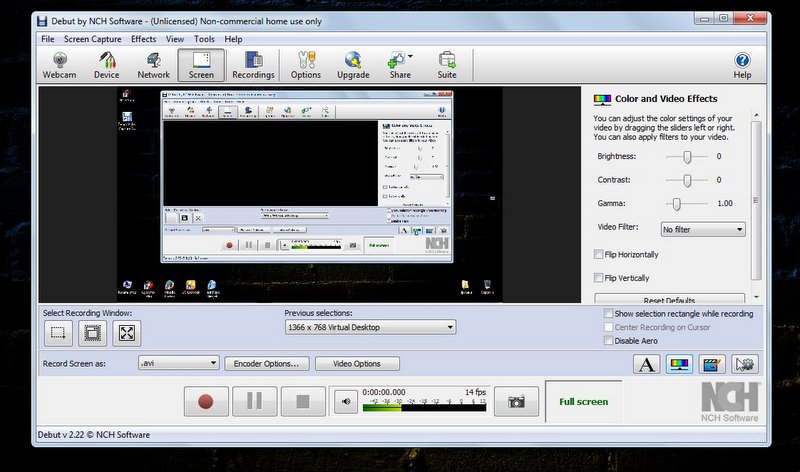The width and height of the screenshot is (800, 472).
Task: Click the effects panel scrollbar down arrow
Action: coord(756,297)
